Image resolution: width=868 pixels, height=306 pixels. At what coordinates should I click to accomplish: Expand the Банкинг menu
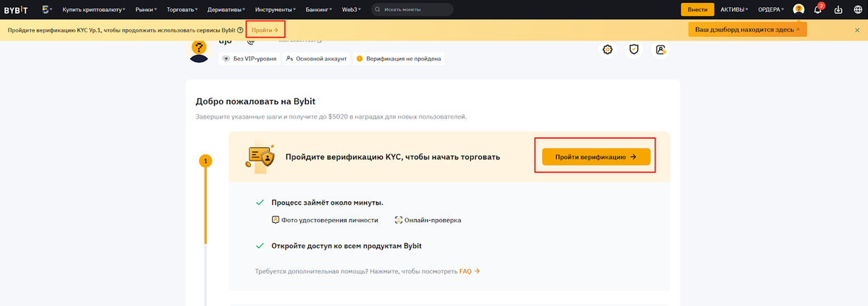319,9
